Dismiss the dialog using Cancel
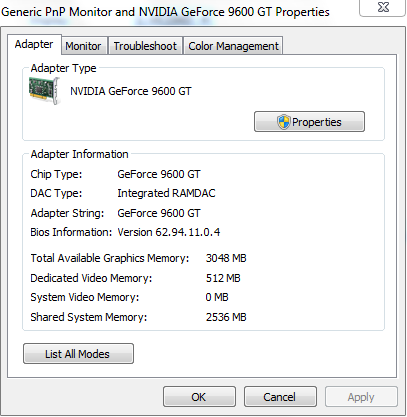This screenshot has height=417, width=407. coord(280,397)
